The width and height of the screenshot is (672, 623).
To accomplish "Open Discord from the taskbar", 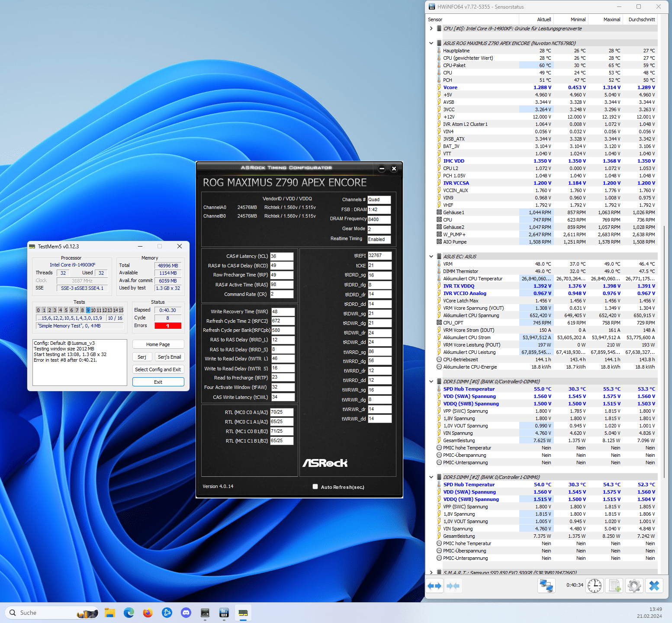I will pyautogui.click(x=186, y=613).
